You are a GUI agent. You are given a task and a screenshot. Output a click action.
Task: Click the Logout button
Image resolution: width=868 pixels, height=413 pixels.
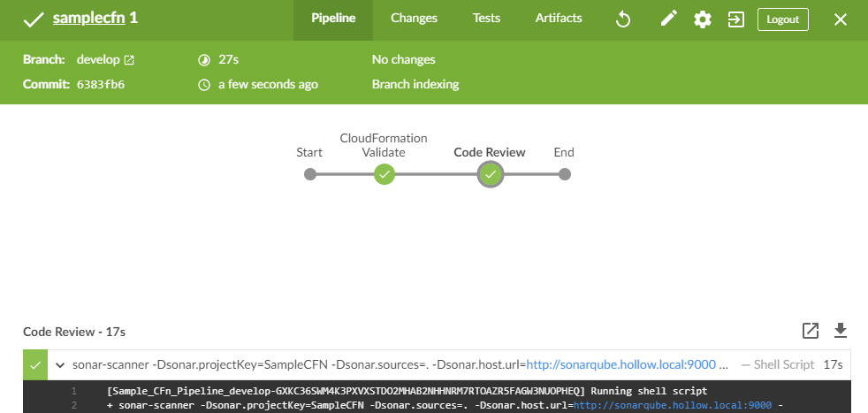click(x=782, y=19)
